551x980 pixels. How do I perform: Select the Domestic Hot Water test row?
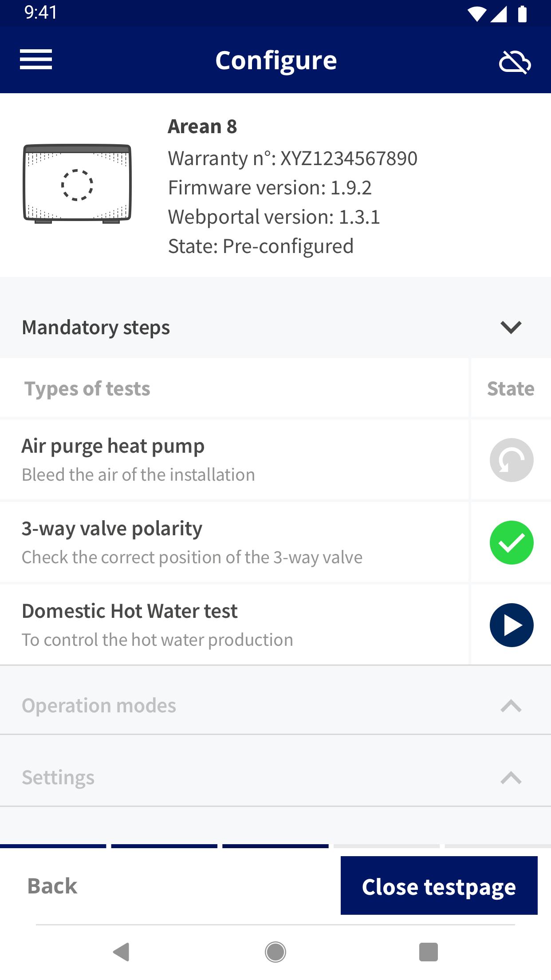234,625
